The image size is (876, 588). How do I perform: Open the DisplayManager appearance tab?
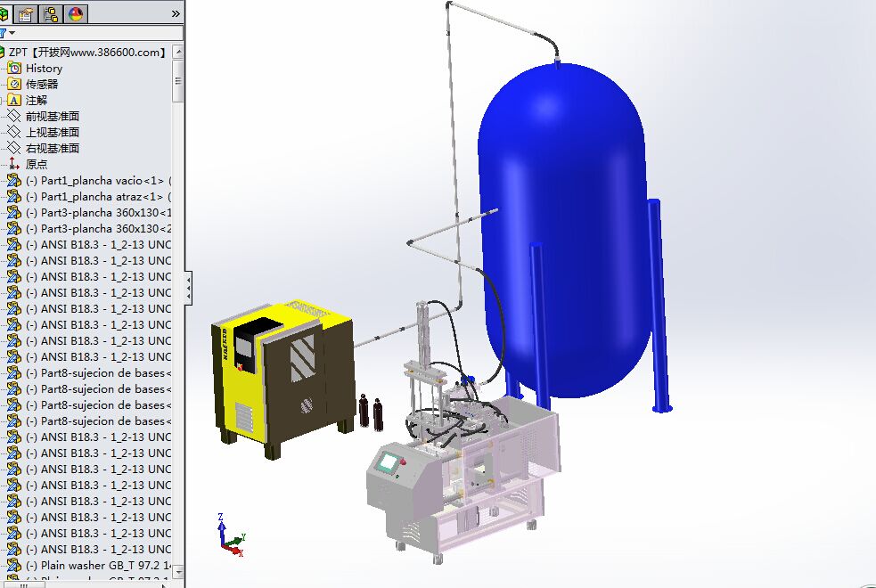tap(77, 13)
